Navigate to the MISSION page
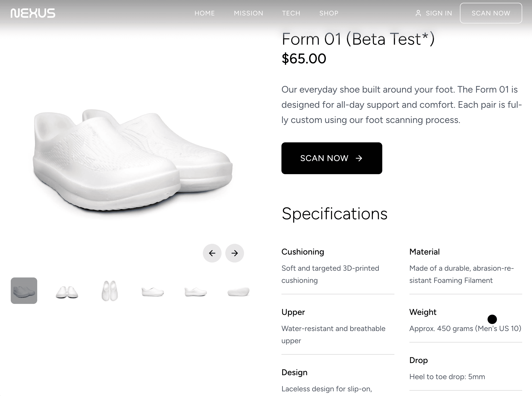 pos(248,13)
